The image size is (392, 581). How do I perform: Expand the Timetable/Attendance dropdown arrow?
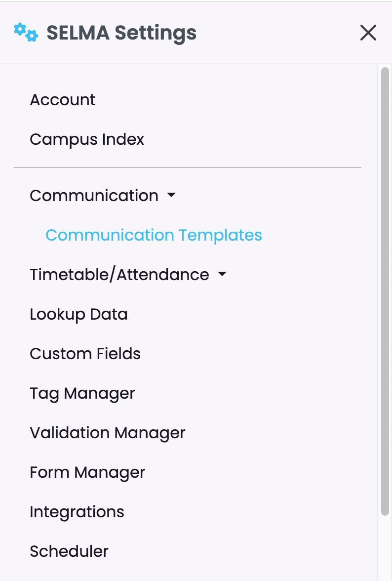point(222,274)
